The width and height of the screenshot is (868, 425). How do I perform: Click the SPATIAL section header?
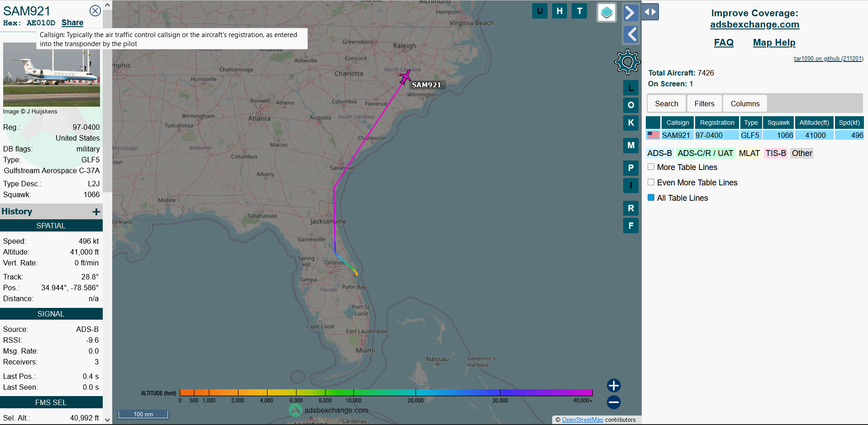[x=51, y=226]
